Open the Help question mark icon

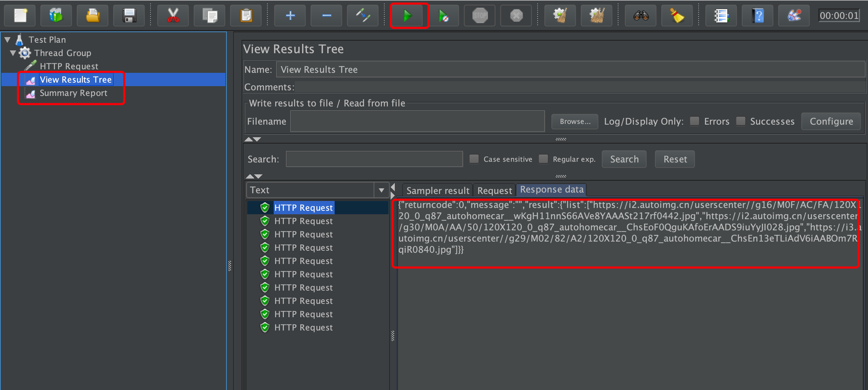(x=758, y=16)
